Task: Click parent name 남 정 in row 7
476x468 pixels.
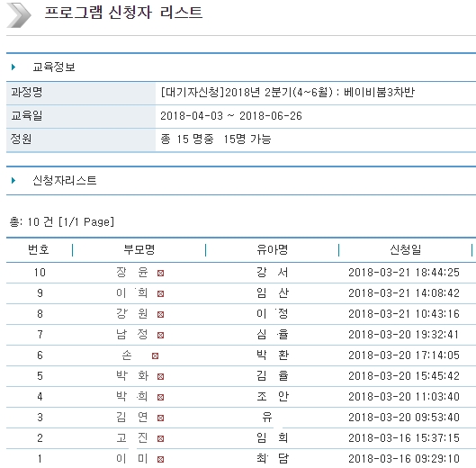Action: (x=132, y=335)
